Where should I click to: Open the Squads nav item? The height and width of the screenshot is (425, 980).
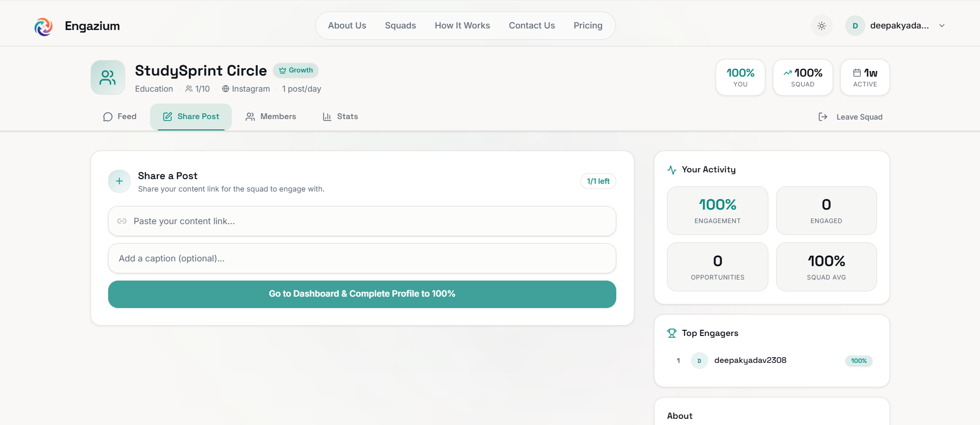400,25
